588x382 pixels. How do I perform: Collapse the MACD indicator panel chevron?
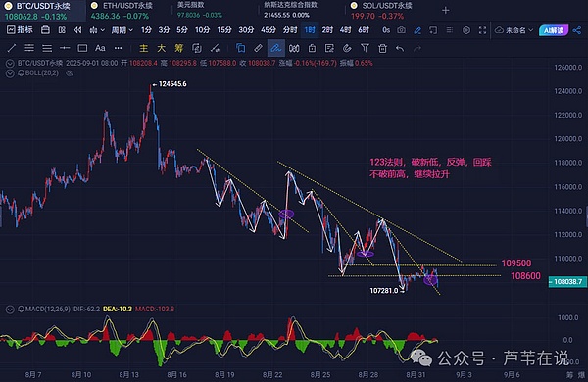(10, 310)
